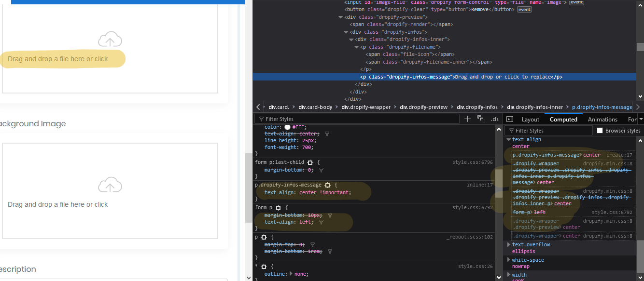644x281 pixels.
Task: Expand the white-space property in Computed panel
Action: point(508,260)
